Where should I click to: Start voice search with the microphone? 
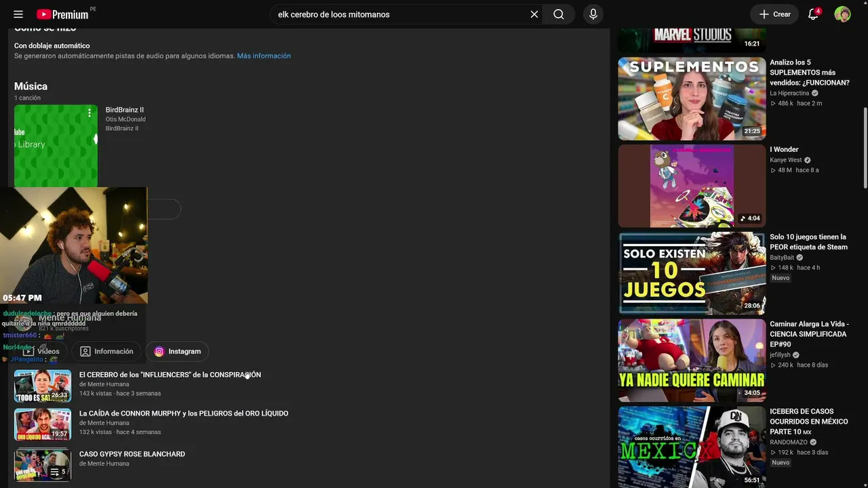coord(593,14)
